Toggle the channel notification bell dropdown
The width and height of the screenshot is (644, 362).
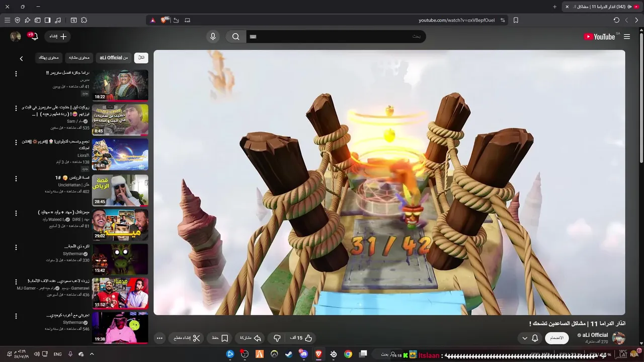click(530, 338)
